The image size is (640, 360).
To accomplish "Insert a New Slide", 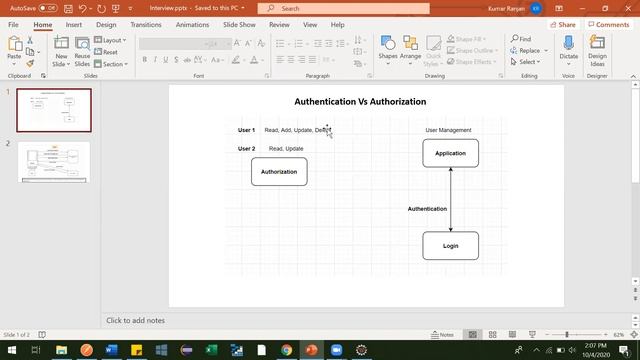I will pos(61,51).
